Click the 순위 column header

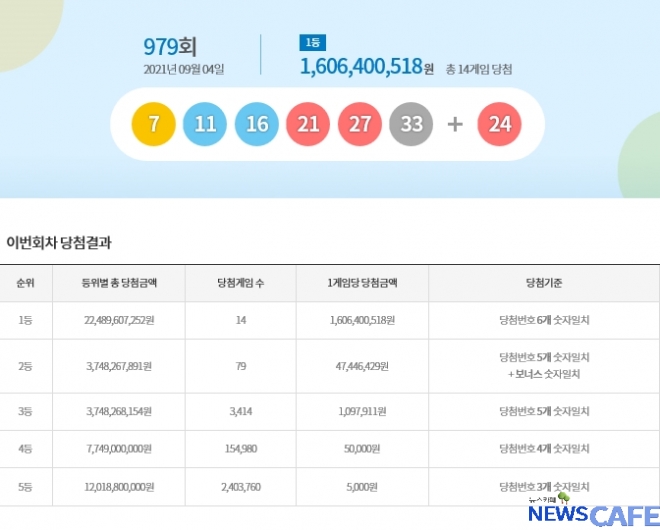pyautogui.click(x=25, y=283)
